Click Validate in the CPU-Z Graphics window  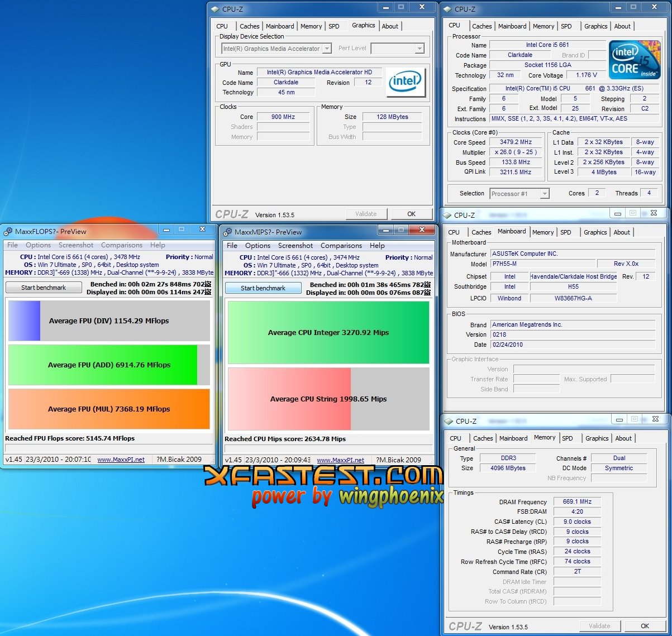tap(365, 214)
